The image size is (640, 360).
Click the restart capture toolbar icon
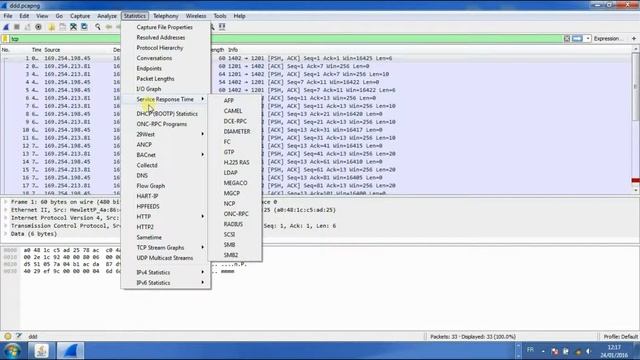[27, 27]
